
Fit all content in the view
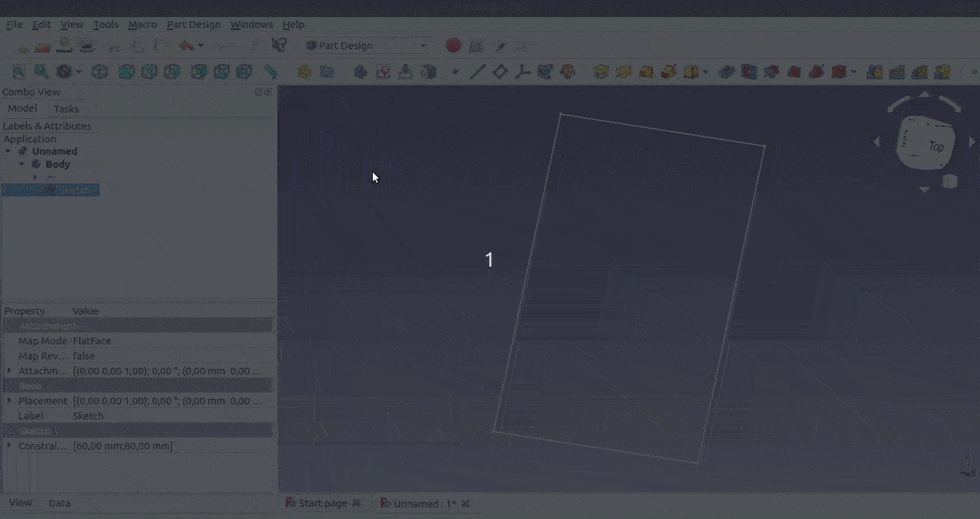(19, 72)
